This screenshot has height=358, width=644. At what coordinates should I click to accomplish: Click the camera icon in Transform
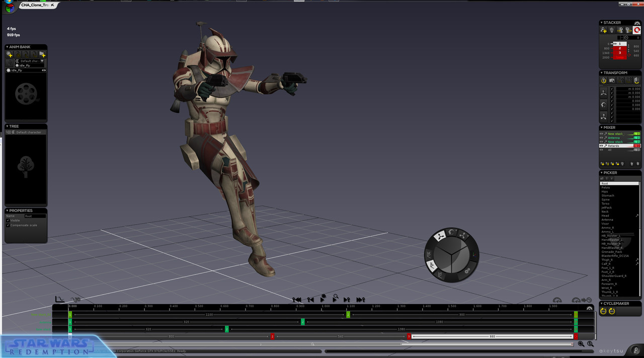coord(612,81)
